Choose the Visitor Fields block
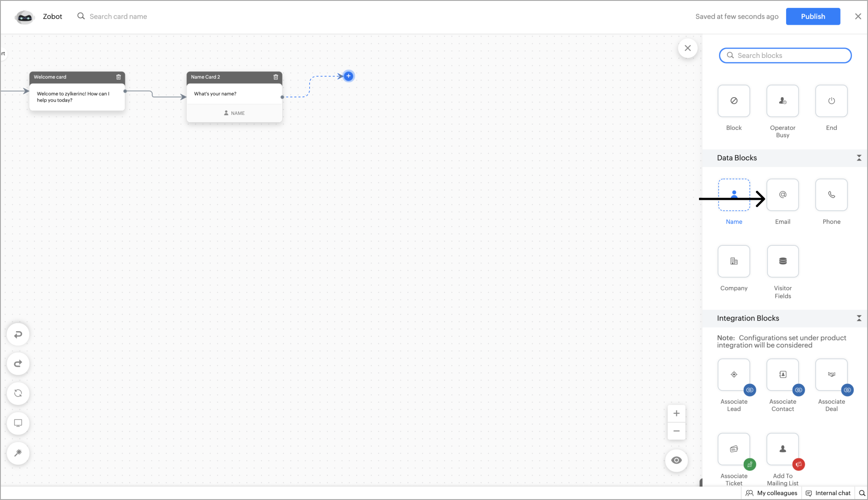 coord(782,261)
